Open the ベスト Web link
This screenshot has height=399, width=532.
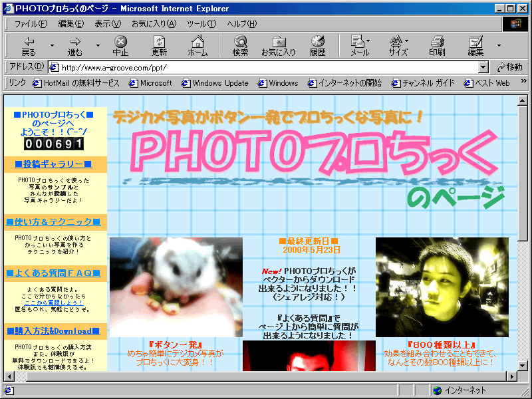487,83
